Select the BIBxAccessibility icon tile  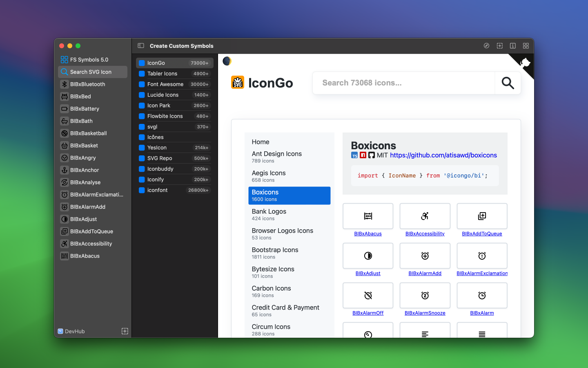coord(425,216)
